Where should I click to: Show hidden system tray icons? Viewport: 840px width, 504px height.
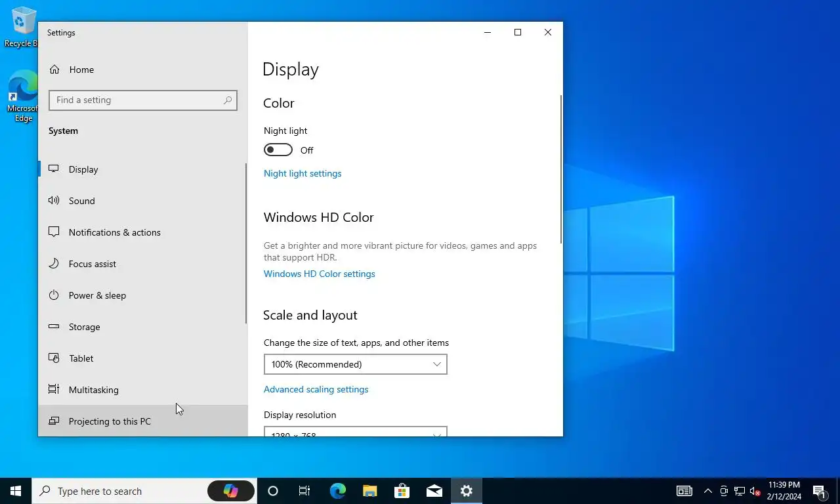click(x=707, y=491)
